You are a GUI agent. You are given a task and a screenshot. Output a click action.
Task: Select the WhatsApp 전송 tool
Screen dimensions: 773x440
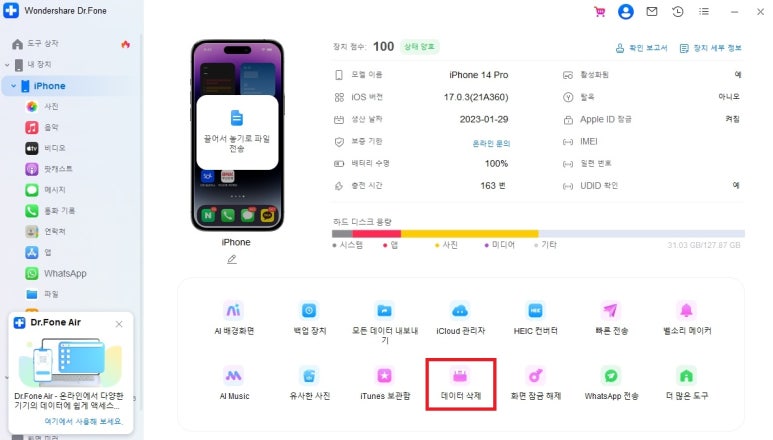[x=611, y=384]
